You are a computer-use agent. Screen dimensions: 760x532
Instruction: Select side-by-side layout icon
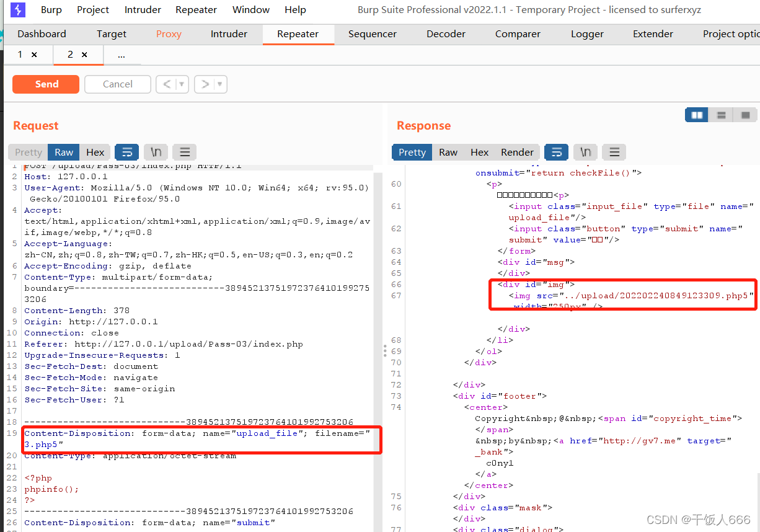coord(697,115)
